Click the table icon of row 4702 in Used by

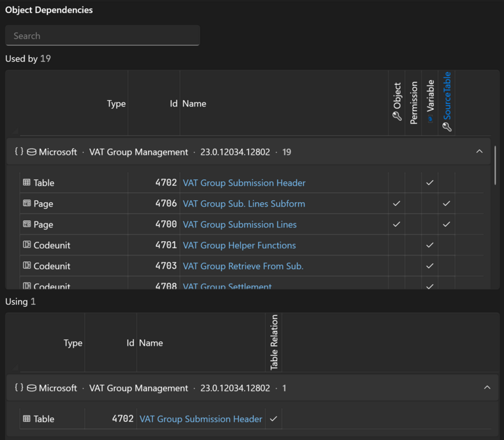click(x=27, y=183)
